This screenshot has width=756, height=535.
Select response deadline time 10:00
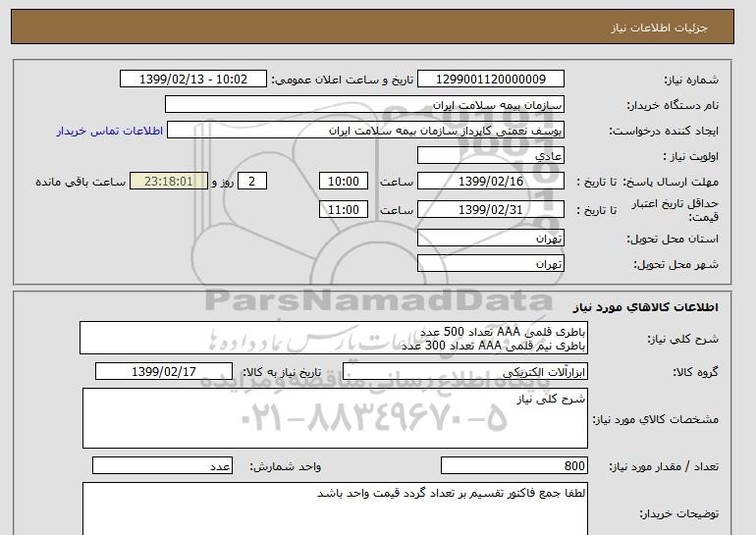[x=344, y=182]
